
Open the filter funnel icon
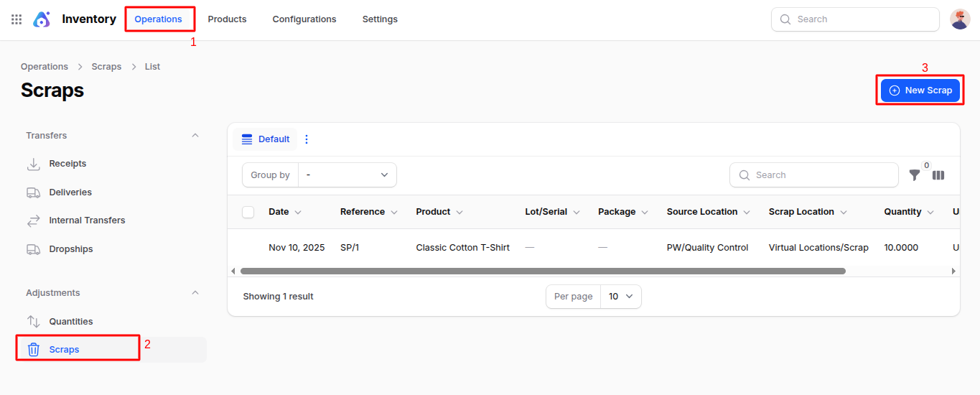(x=914, y=175)
